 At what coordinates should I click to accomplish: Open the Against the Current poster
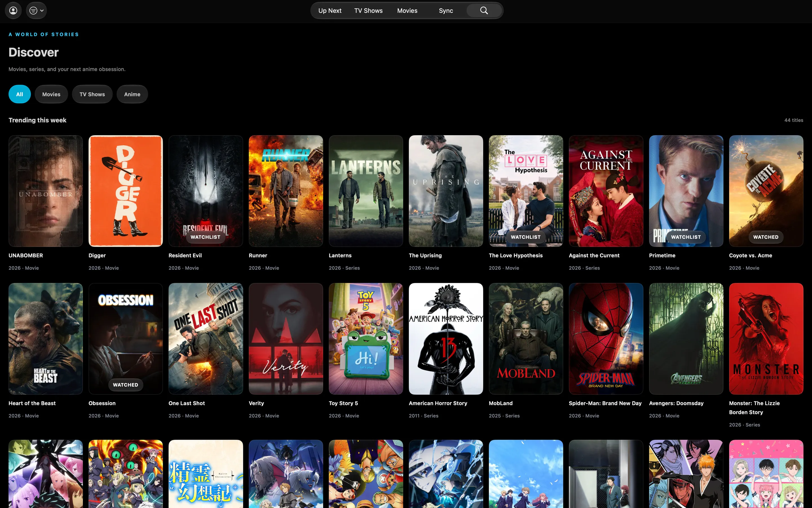coord(606,191)
